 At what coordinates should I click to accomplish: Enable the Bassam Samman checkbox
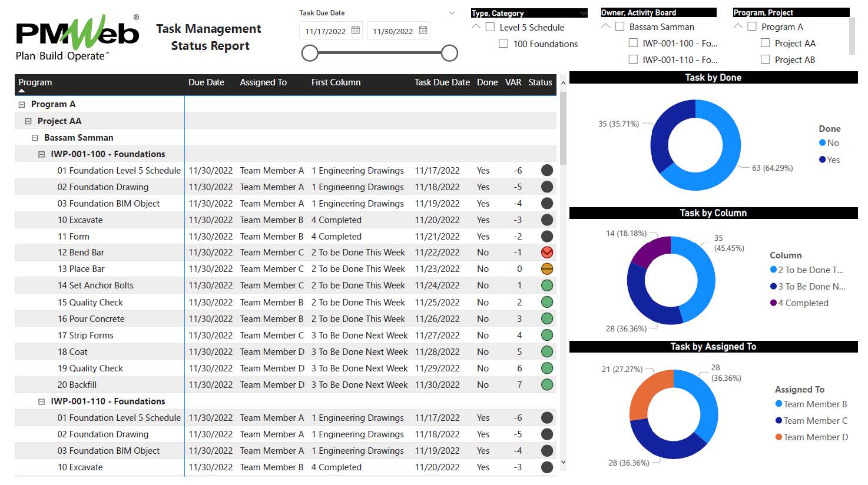619,26
